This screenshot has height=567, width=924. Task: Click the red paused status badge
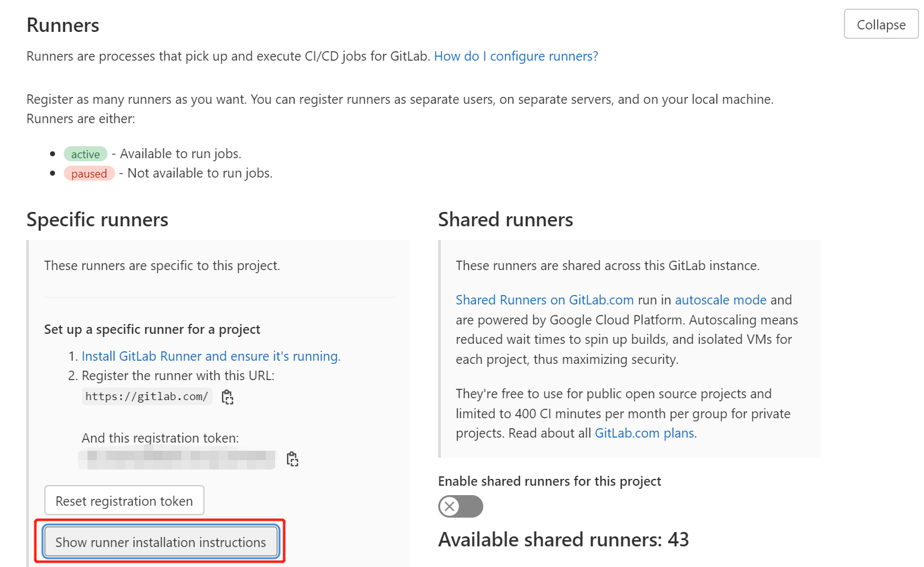click(89, 173)
